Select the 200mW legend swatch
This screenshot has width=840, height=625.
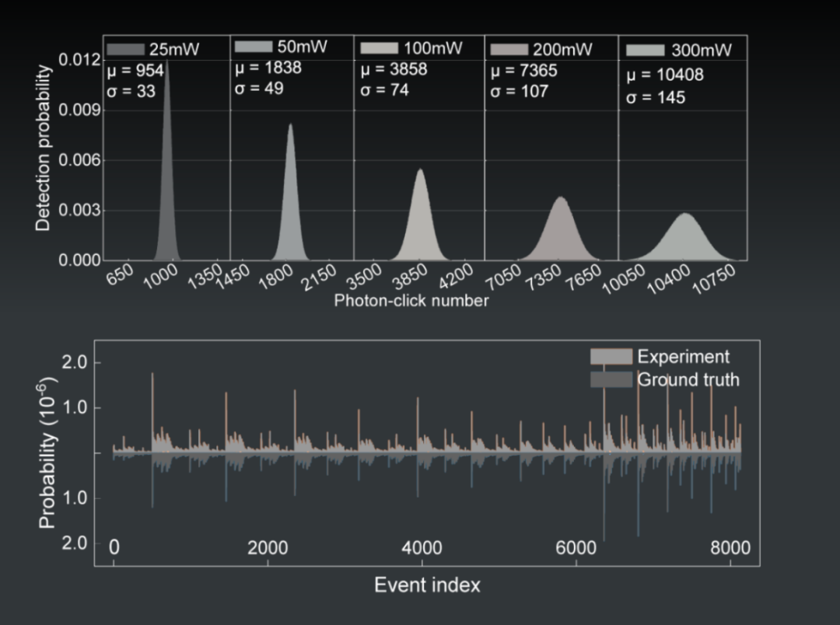pos(509,50)
